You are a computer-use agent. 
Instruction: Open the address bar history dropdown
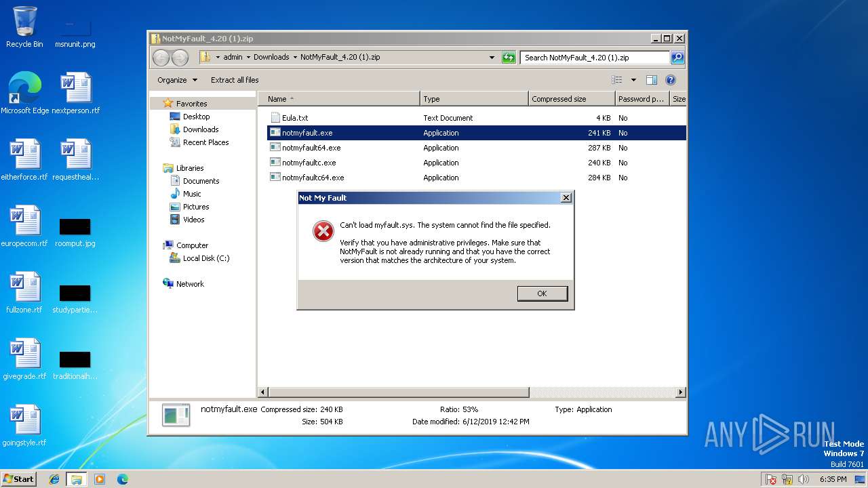pyautogui.click(x=492, y=58)
